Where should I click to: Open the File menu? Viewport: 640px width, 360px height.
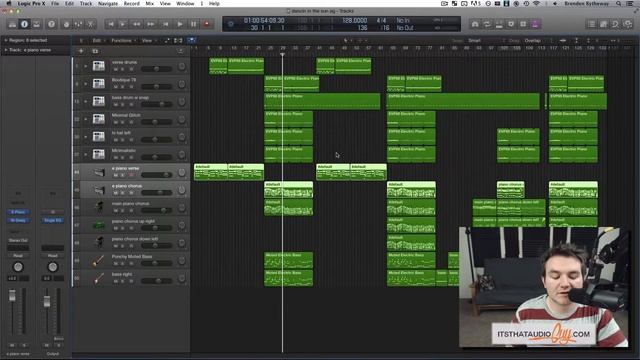(x=55, y=3)
